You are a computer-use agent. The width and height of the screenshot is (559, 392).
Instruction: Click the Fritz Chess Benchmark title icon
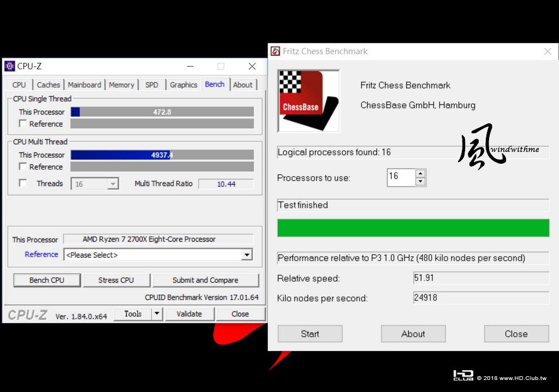coord(275,51)
